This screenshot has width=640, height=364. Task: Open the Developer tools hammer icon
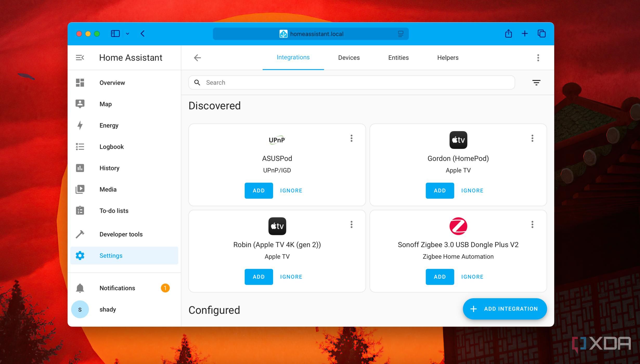[x=80, y=234]
